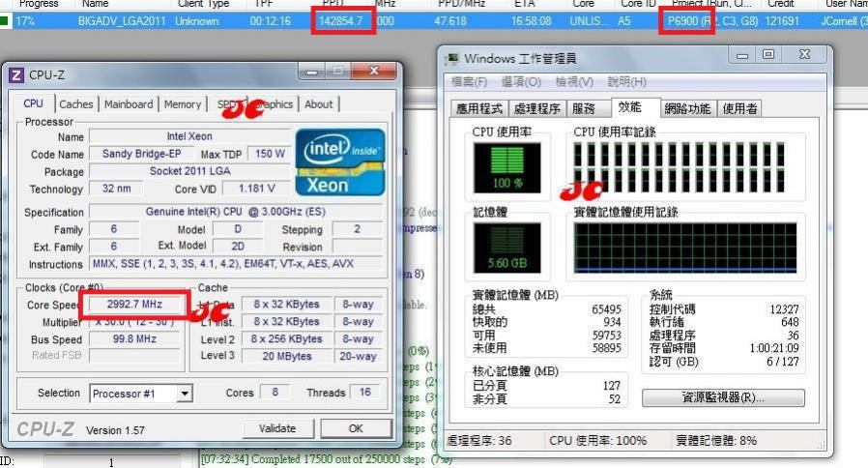Click the memory 5.60 GB meter
Screen dimensions: 868x468
[507, 249]
